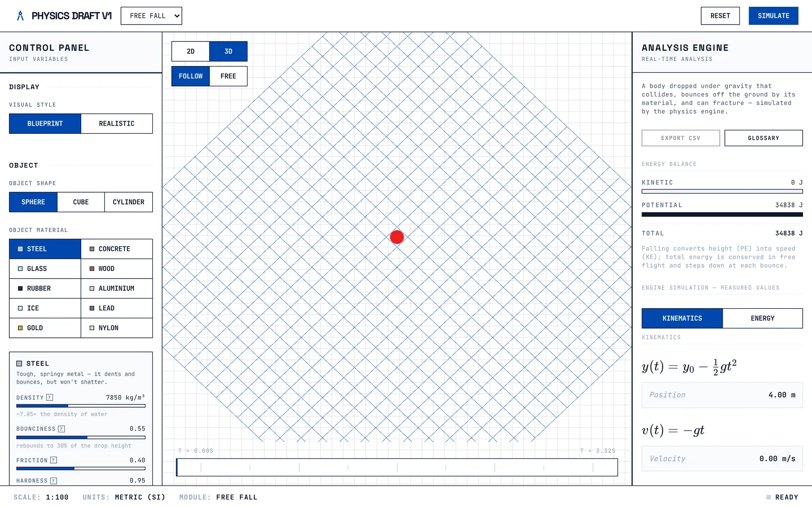Click the simulation timeline scrubber bar
The image size is (812, 508).
397,467
